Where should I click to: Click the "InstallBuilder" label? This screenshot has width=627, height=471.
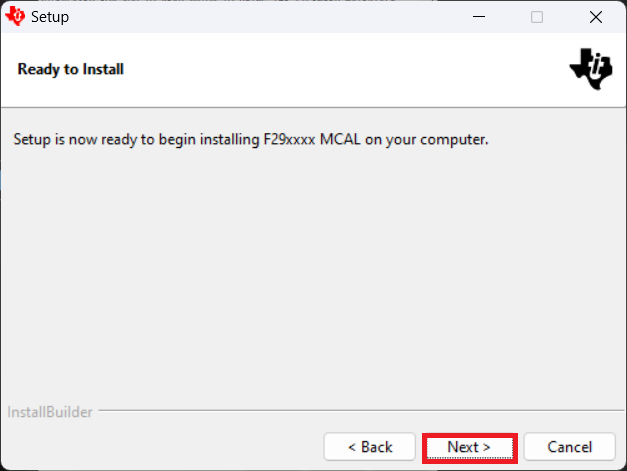pyautogui.click(x=49, y=412)
